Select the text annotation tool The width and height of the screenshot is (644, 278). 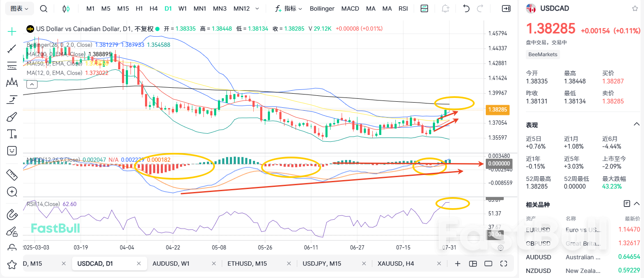pos(12,133)
